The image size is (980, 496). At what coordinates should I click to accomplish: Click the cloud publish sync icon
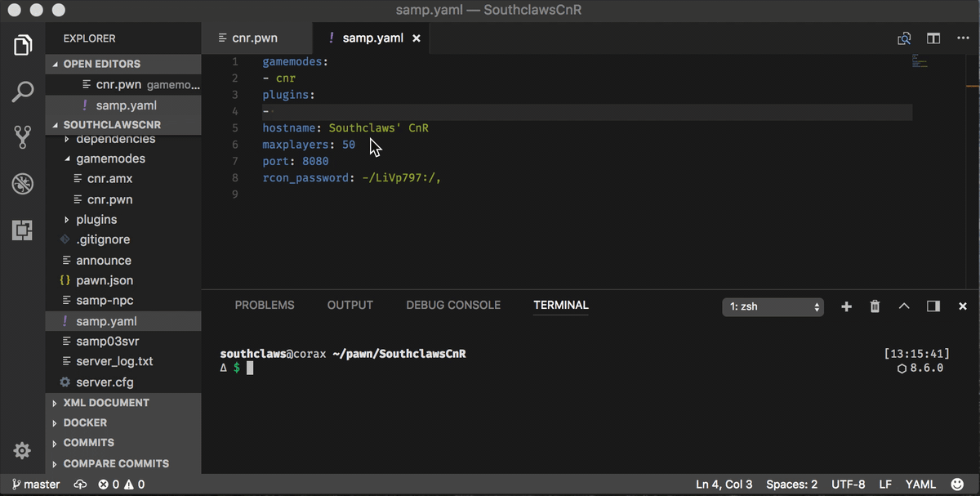click(80, 485)
